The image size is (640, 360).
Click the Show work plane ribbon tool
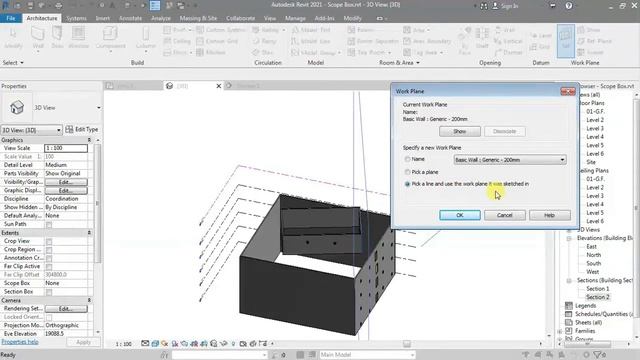coord(589,30)
